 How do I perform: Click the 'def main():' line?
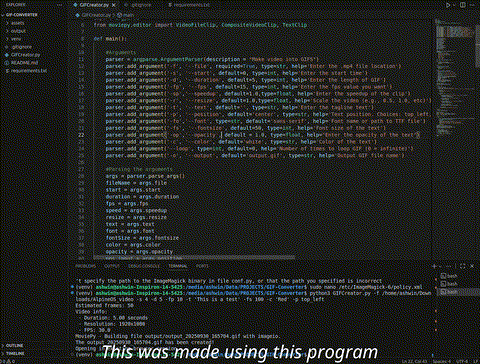coord(110,39)
